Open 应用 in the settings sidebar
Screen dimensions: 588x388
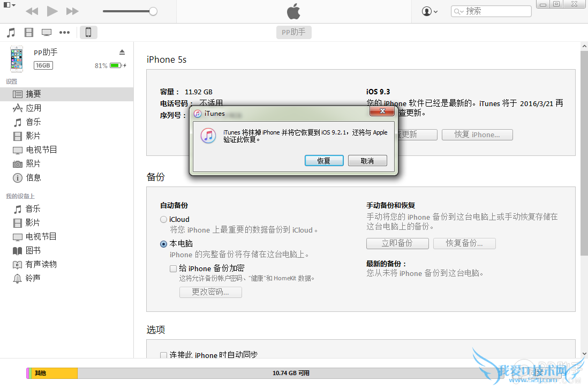click(33, 108)
